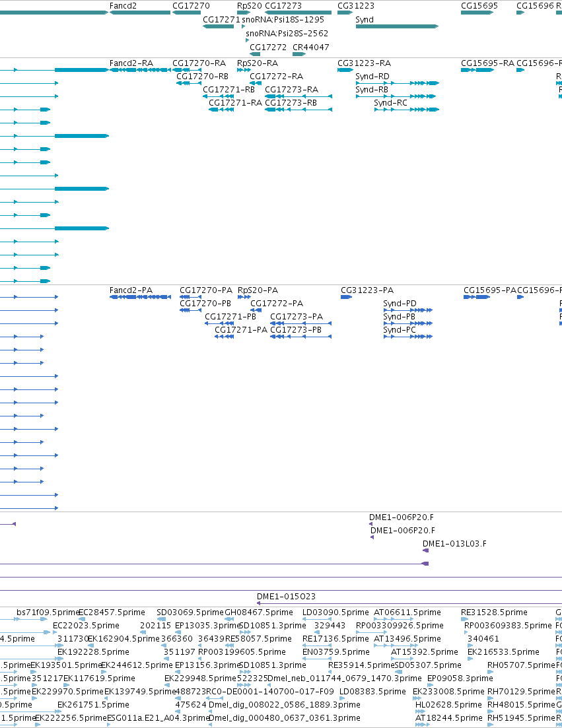Click the CG15695-PA protein label
Screen dimensions: 562x728
point(490,290)
